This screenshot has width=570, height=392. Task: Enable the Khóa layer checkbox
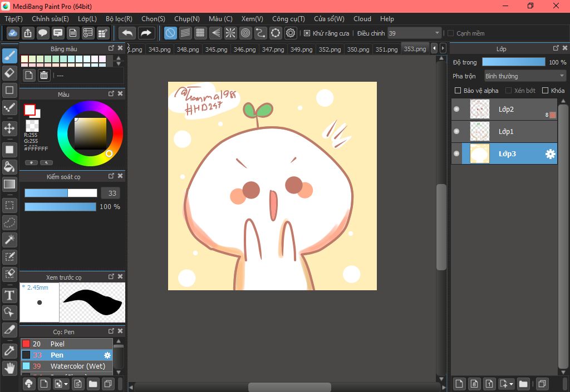click(x=545, y=91)
